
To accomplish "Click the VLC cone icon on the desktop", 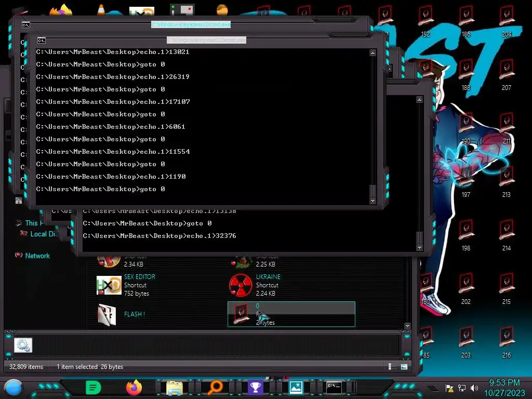I will [x=101, y=9].
